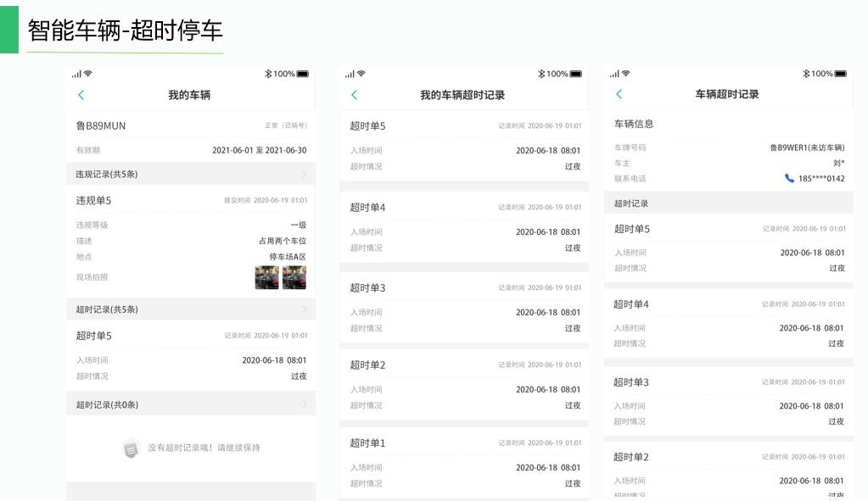Viewport: 868px width, 501px height.
Task: Expand the 超时记录(共0条) section chevron
Action: pyautogui.click(x=305, y=404)
